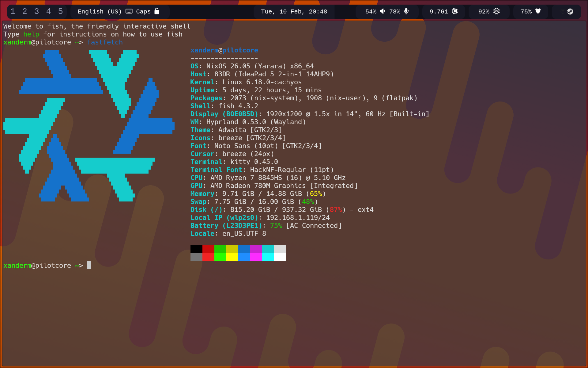Viewport: 588px width, 368px height.
Task: Switch to workspace 5
Action: (60, 11)
